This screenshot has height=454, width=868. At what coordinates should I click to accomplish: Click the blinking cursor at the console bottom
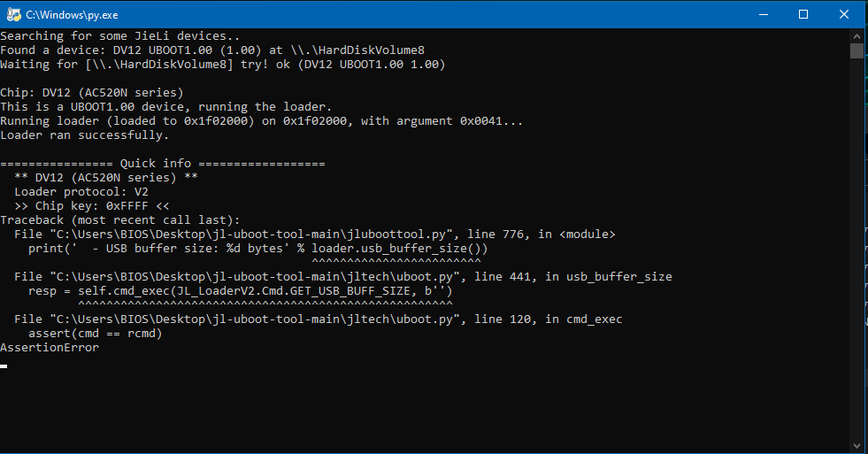4,366
